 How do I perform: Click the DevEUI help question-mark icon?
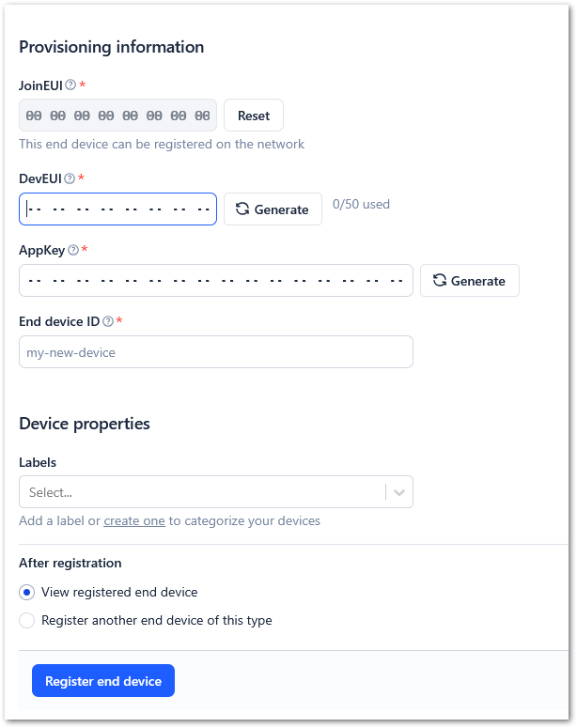70,178
